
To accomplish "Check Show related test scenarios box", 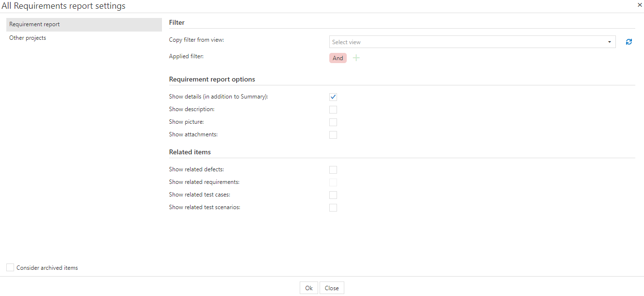I will 333,208.
